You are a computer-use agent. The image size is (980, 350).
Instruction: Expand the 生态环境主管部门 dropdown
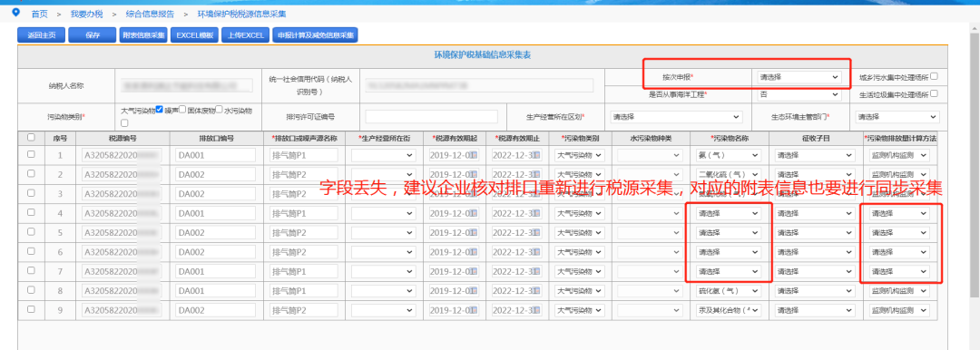[897, 117]
